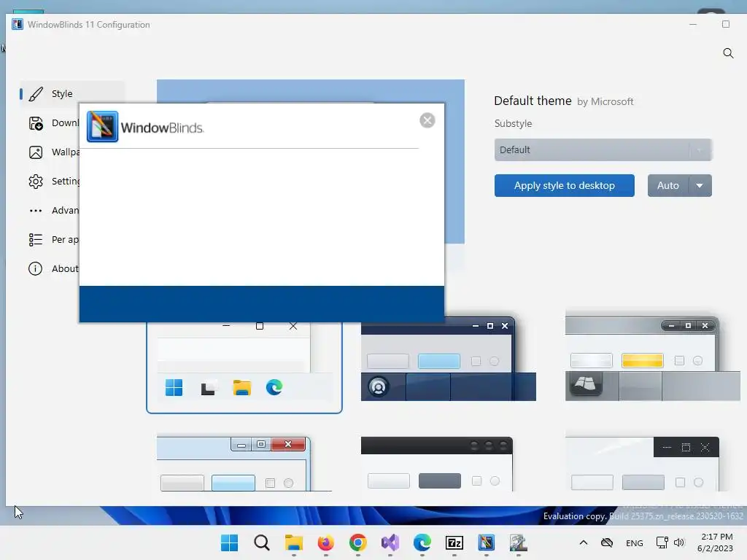The width and height of the screenshot is (747, 560).
Task: Open File Explorer from taskbar
Action: 293,542
